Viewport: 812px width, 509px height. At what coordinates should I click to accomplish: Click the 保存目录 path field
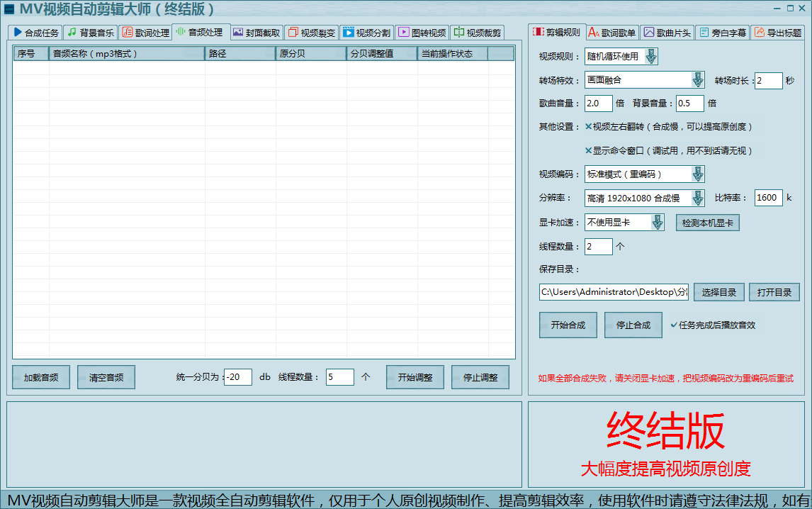pos(614,292)
